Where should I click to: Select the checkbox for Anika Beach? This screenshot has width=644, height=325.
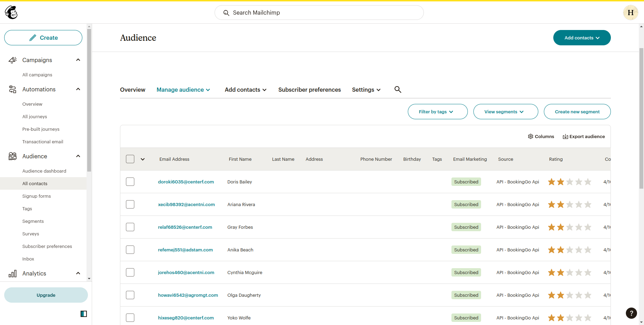pos(130,250)
